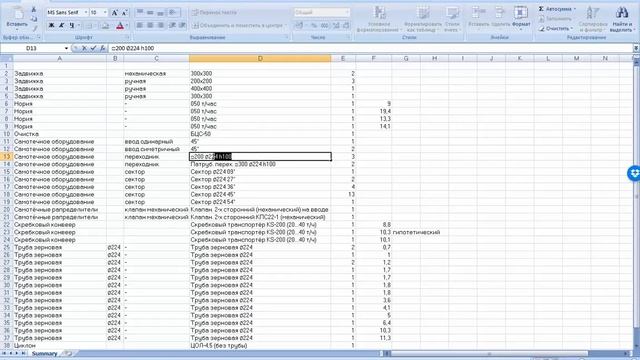Click the Decrease Font Size icon
The height and width of the screenshot is (360, 640).
click(x=124, y=13)
